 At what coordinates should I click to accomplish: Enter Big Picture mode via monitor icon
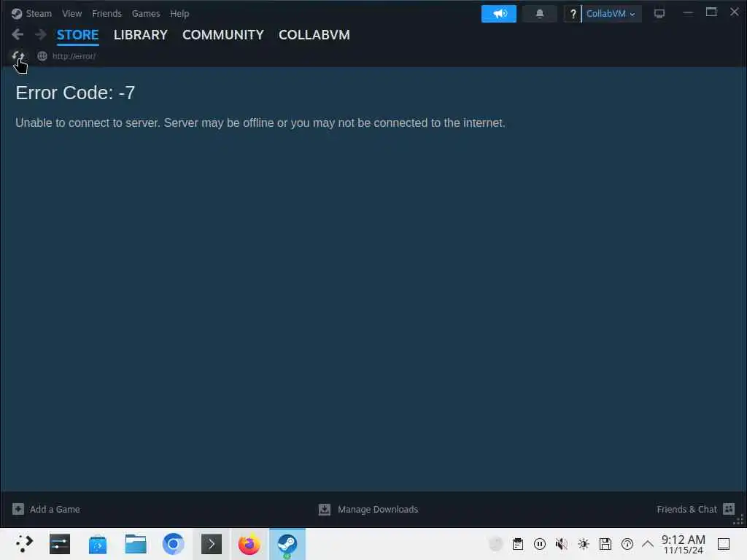pos(659,14)
